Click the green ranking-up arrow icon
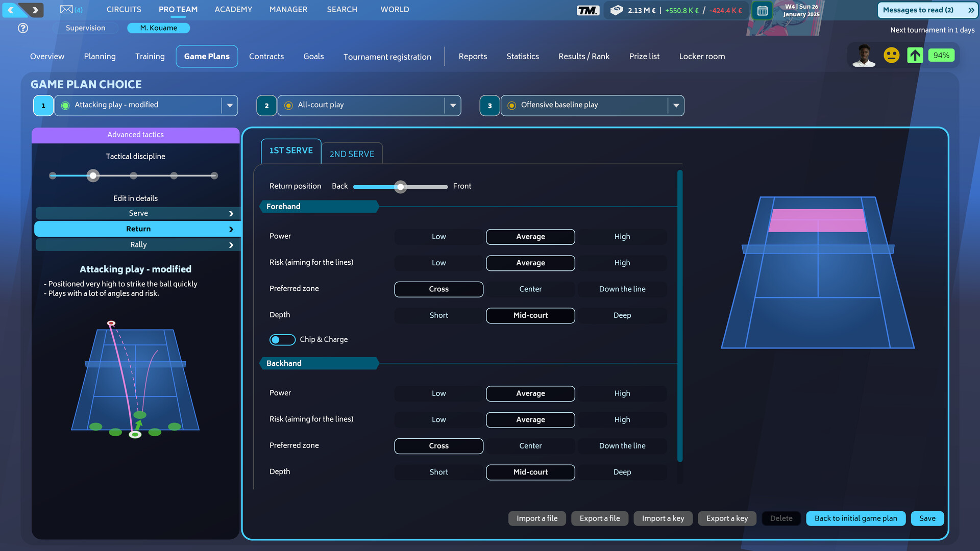Screen dimensions: 980x551 click(x=915, y=55)
